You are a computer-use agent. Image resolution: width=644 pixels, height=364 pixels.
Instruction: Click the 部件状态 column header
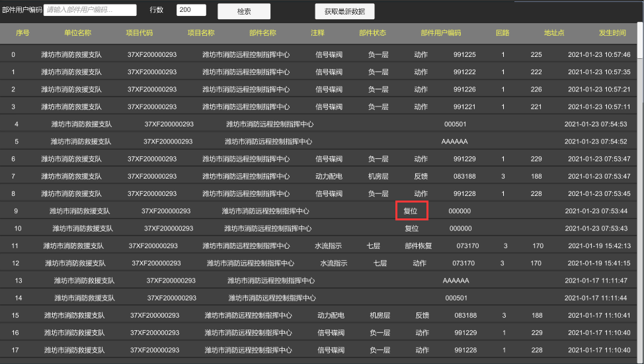tap(372, 33)
